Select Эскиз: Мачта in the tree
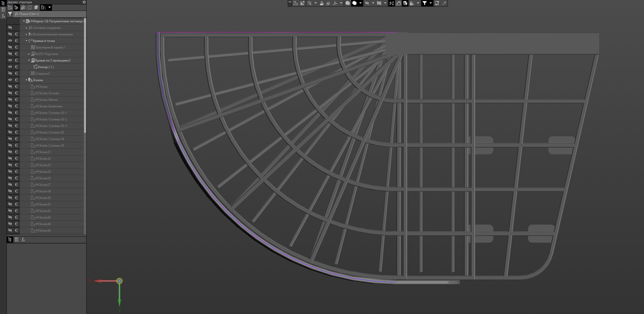644x314 pixels. [x=46, y=100]
